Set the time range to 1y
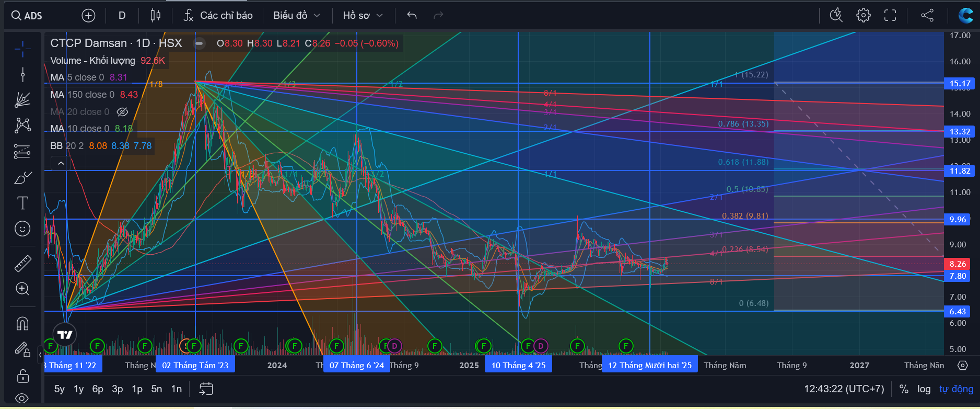 point(78,389)
